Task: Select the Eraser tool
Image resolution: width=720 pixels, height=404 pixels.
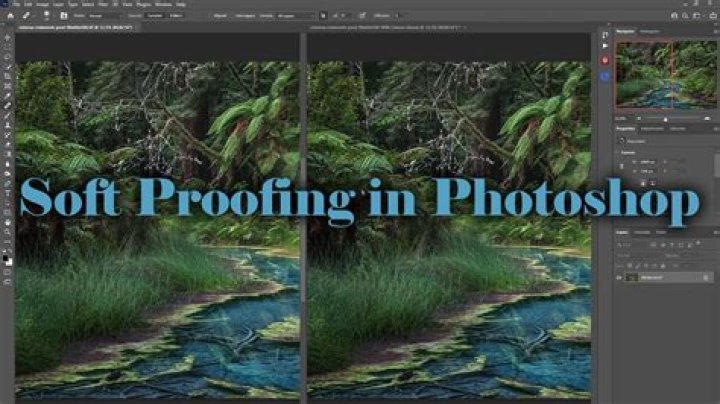Action: tap(7, 145)
